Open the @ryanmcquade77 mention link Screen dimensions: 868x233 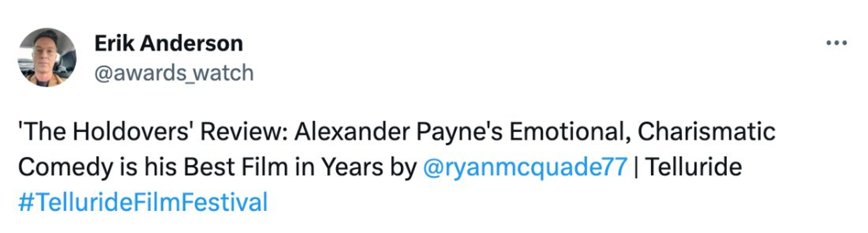coord(525,167)
